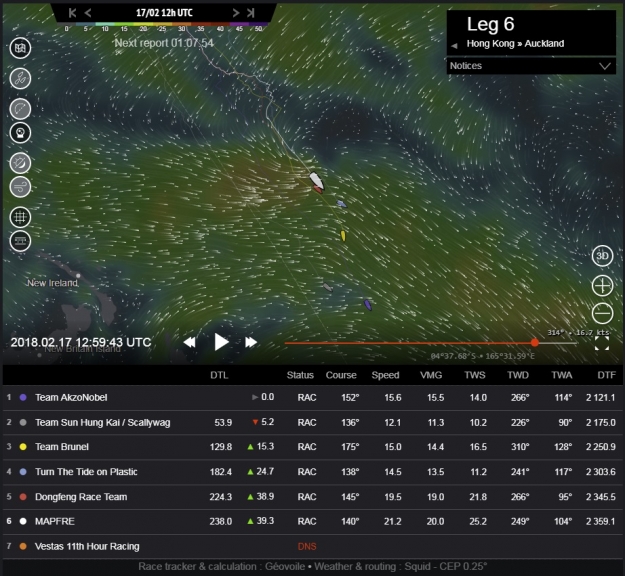The width and height of the screenshot is (625, 576).
Task: Click MAPFRE speed value 21.2
Action: tap(393, 521)
